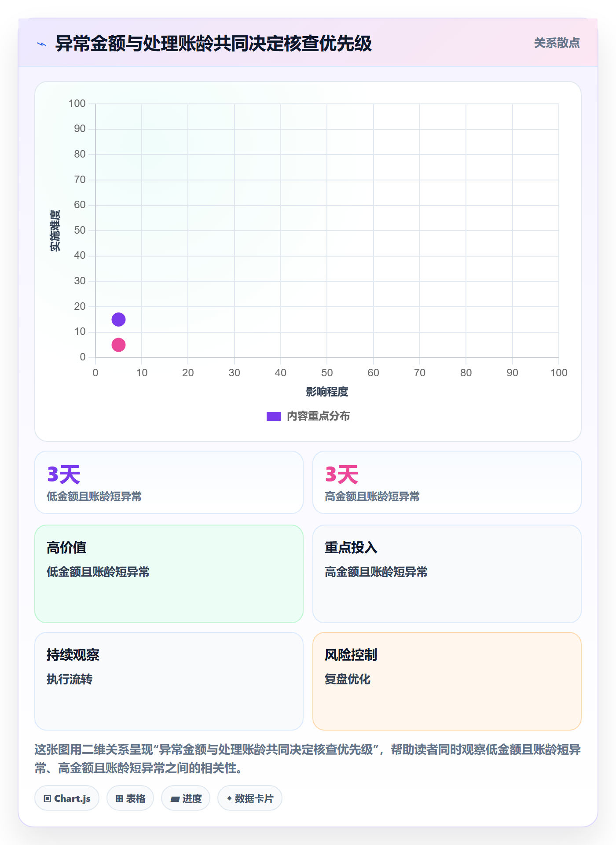Click the purple scatter data point
This screenshot has width=616, height=845.
[118, 320]
